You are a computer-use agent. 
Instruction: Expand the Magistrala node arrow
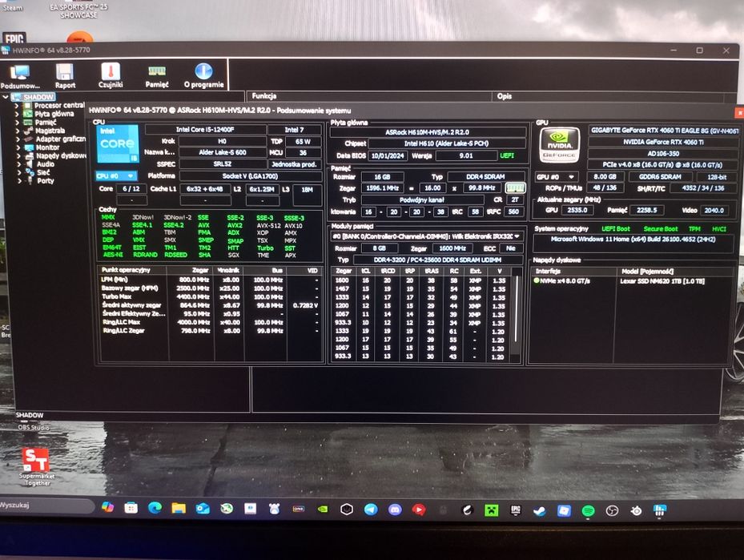tap(18, 131)
